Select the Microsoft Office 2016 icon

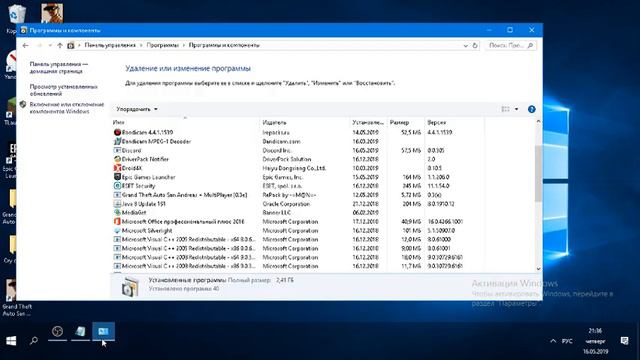[x=117, y=222]
